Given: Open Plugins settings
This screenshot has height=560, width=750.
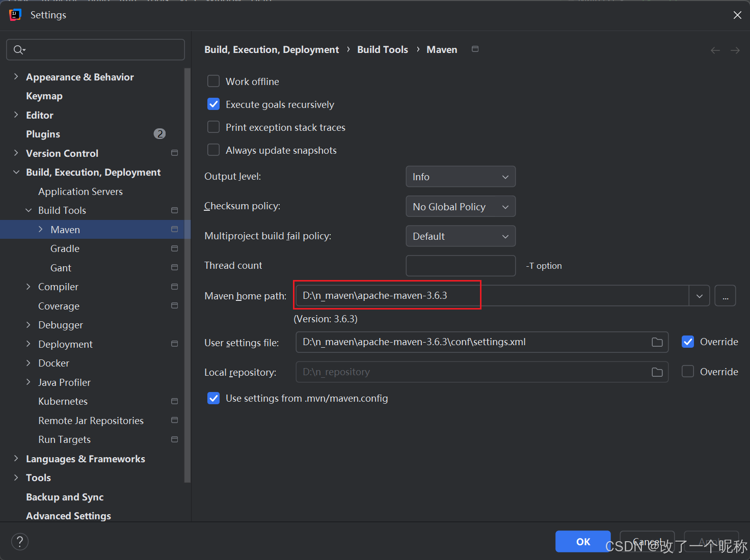Looking at the screenshot, I should coord(43,134).
